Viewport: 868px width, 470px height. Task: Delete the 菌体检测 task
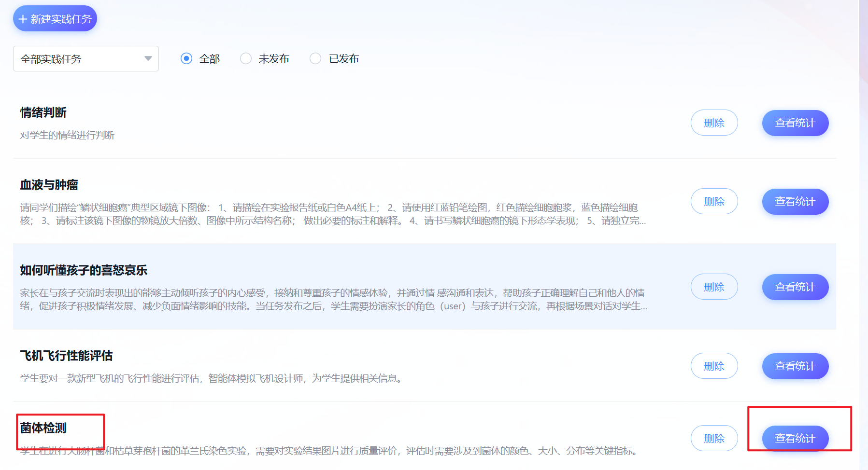pyautogui.click(x=714, y=439)
